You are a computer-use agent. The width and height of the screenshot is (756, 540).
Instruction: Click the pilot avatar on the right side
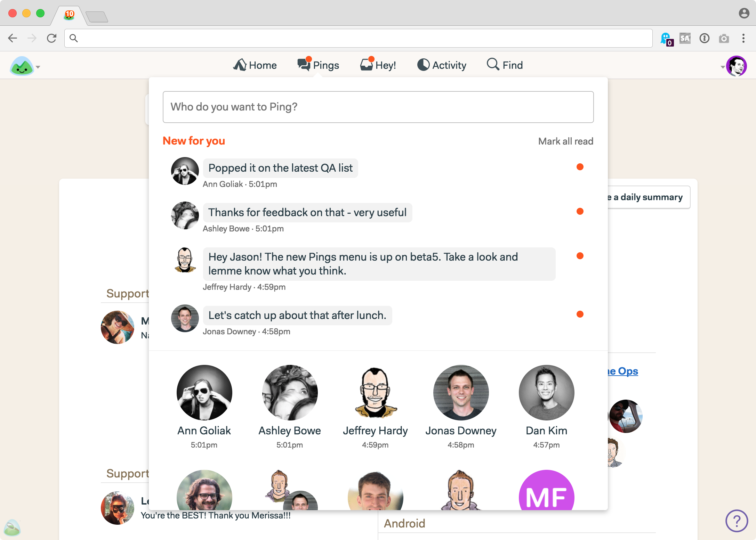[626, 416]
